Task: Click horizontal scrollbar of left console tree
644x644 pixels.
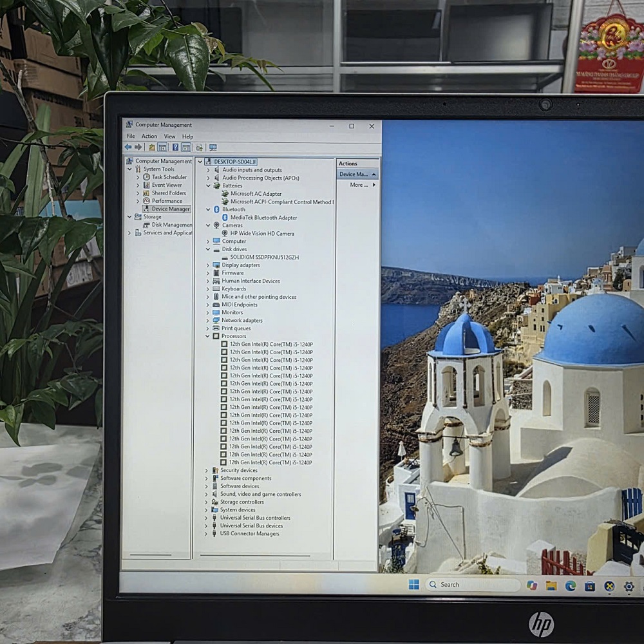Action: [x=151, y=555]
